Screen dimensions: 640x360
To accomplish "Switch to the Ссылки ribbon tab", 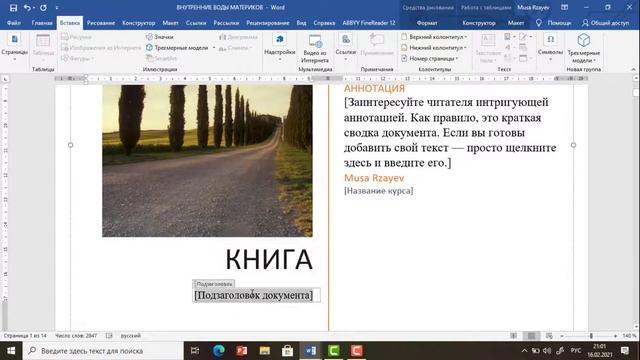I will 196,23.
